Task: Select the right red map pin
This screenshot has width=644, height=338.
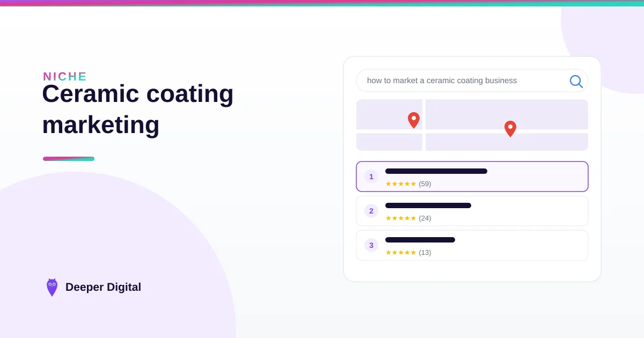Action: pos(510,129)
